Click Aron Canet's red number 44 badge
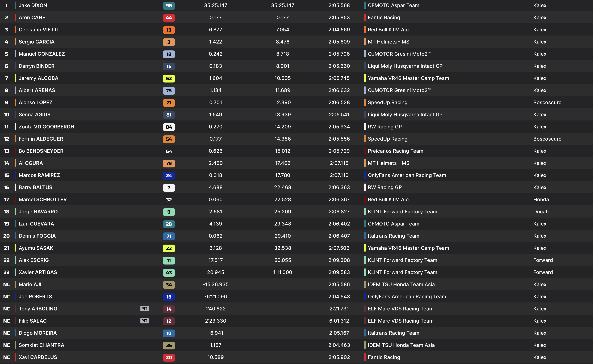Viewport: 593px width, 364px height. [x=169, y=18]
